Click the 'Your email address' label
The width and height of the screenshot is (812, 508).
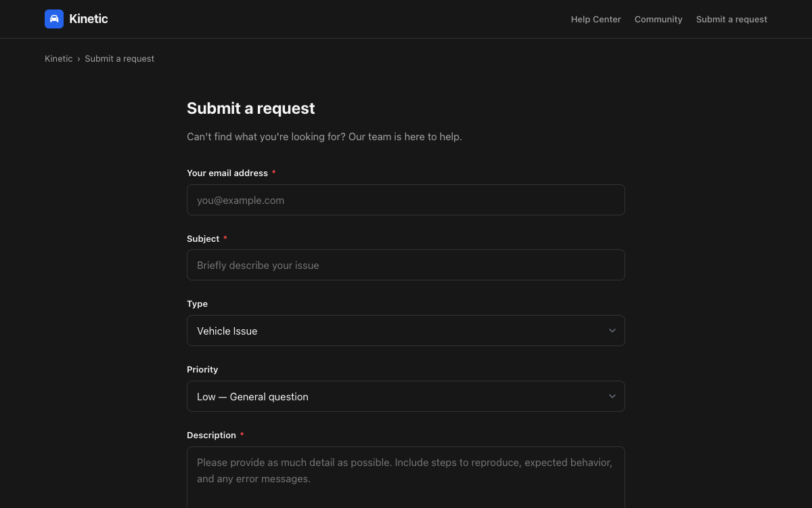pyautogui.click(x=227, y=173)
